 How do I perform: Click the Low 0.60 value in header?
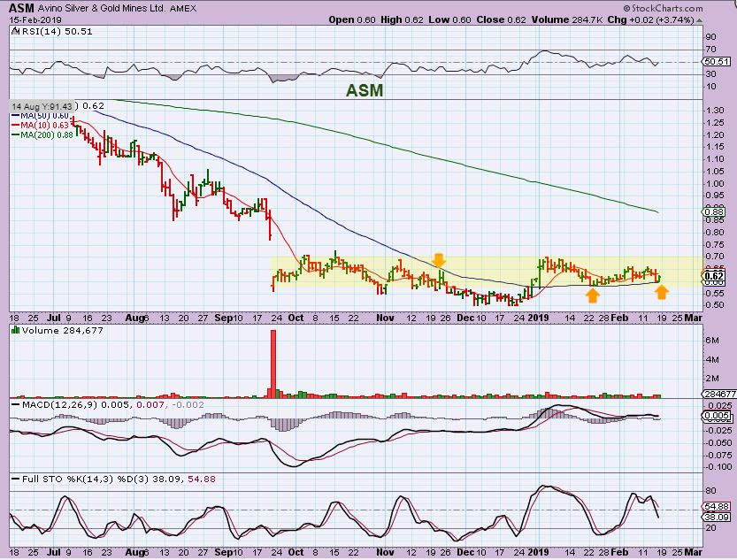pos(450,19)
